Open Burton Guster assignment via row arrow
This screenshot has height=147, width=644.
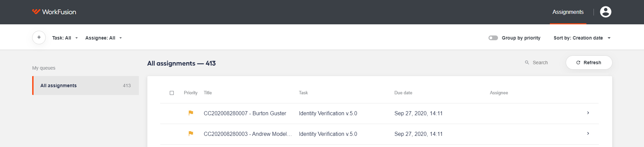coord(588,113)
